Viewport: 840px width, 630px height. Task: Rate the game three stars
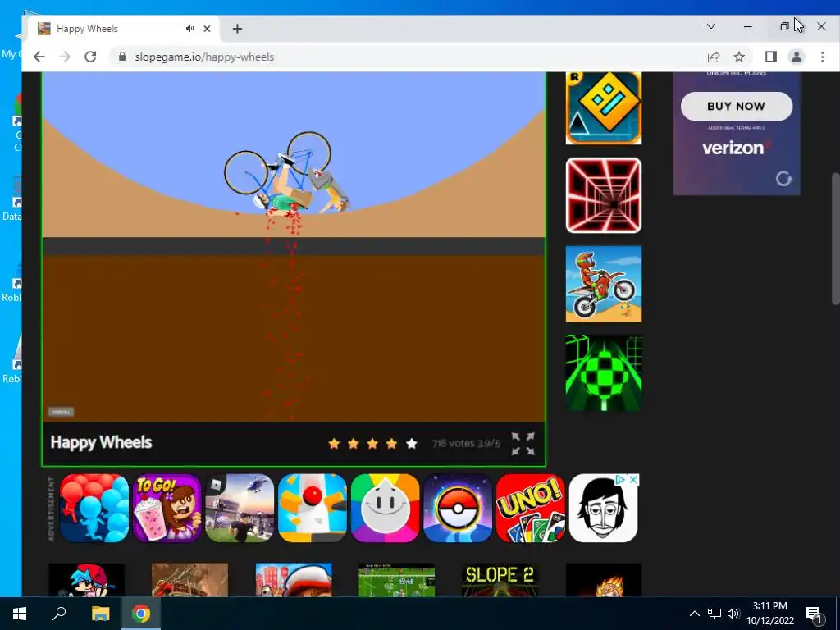[372, 444]
